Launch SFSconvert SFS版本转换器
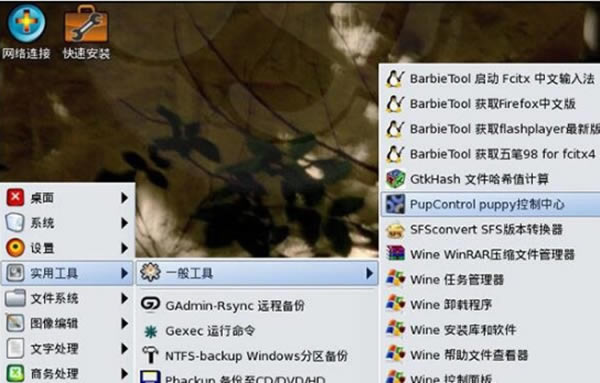The height and width of the screenshot is (383, 600). point(491,230)
